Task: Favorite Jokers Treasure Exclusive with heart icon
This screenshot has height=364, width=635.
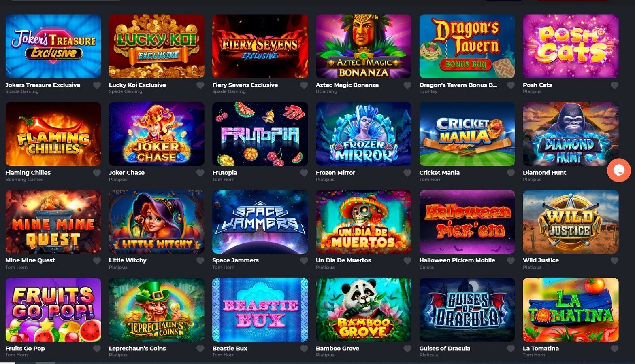Action: pyautogui.click(x=97, y=85)
